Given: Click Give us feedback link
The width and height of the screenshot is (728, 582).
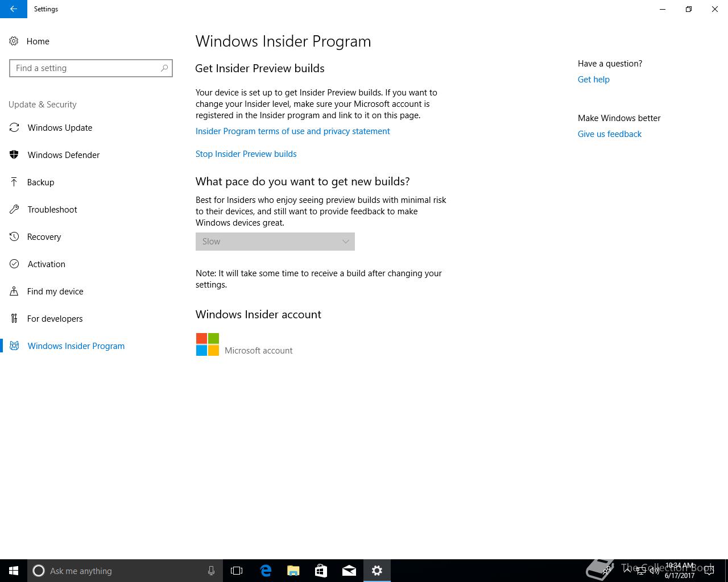Looking at the screenshot, I should point(609,134).
